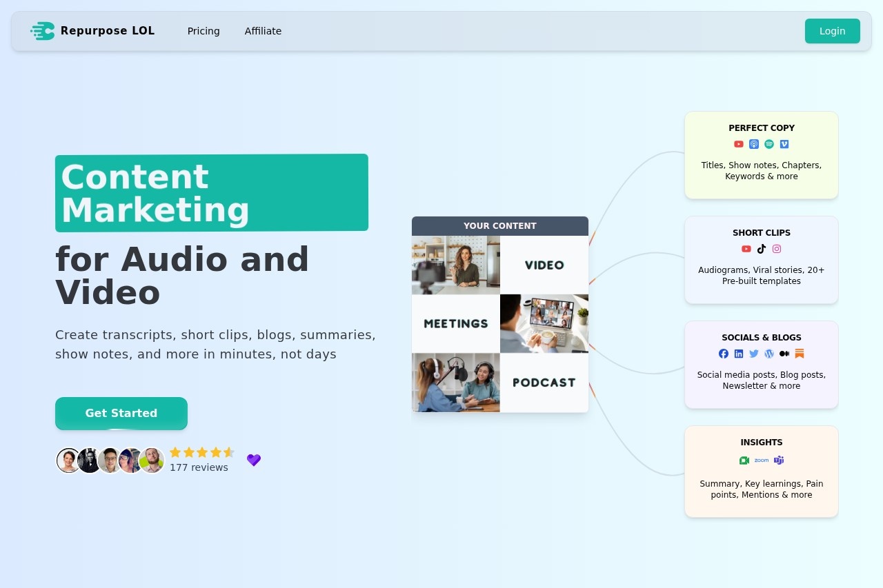Image resolution: width=883 pixels, height=588 pixels.
Task: Select the Microsoft Teams icon in Insights
Action: [779, 460]
